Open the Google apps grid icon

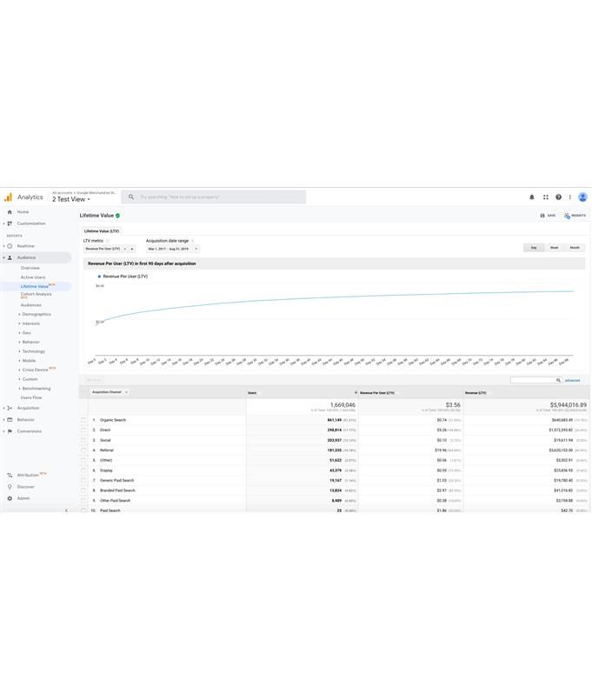tap(546, 197)
